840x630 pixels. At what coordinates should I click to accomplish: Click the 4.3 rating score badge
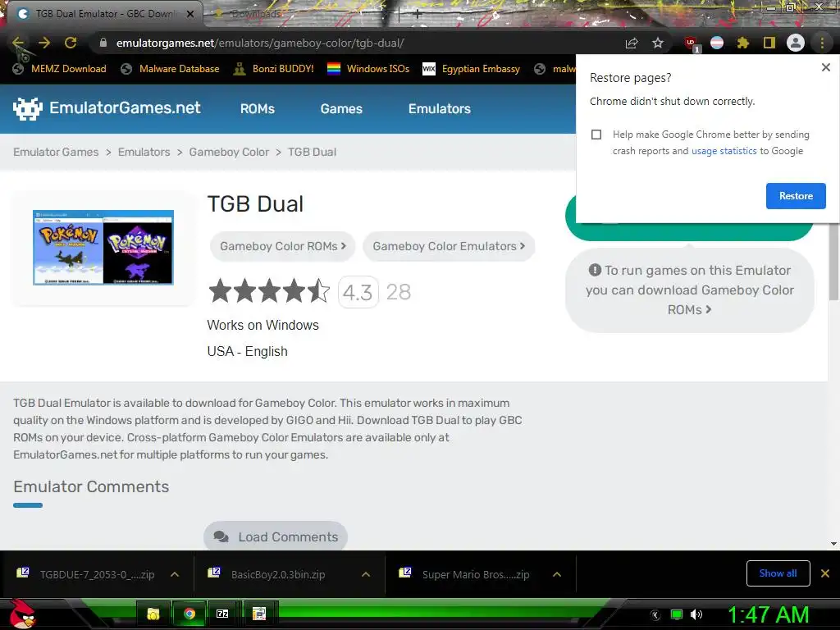(x=358, y=292)
